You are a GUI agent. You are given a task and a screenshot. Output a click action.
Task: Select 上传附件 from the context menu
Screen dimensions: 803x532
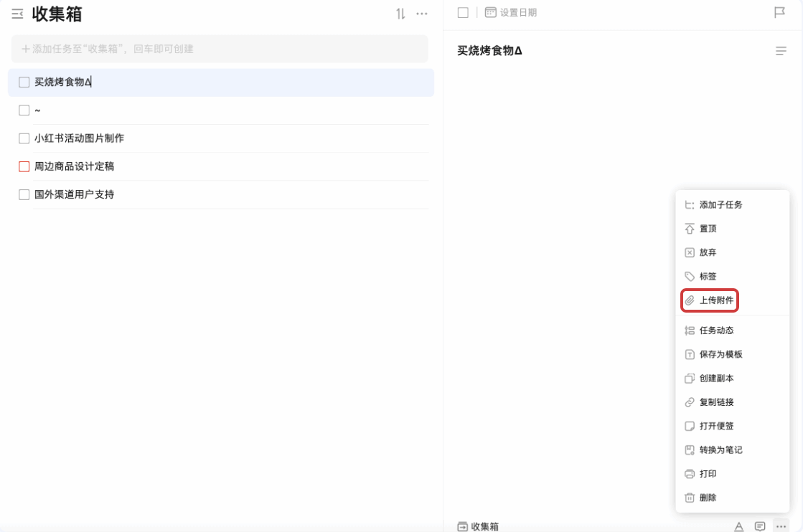point(717,300)
